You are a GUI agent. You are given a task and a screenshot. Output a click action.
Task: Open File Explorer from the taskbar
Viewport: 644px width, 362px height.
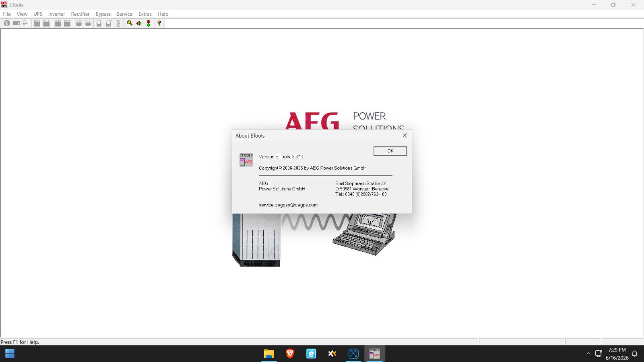tap(269, 354)
